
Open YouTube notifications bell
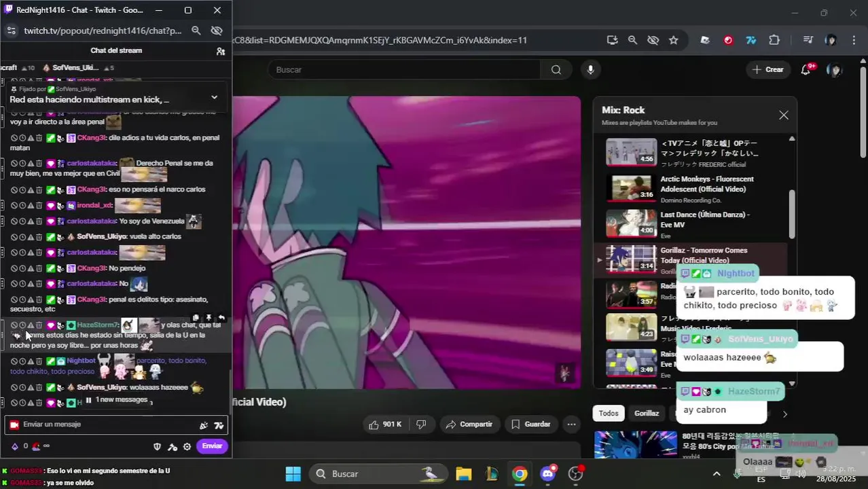pos(806,70)
